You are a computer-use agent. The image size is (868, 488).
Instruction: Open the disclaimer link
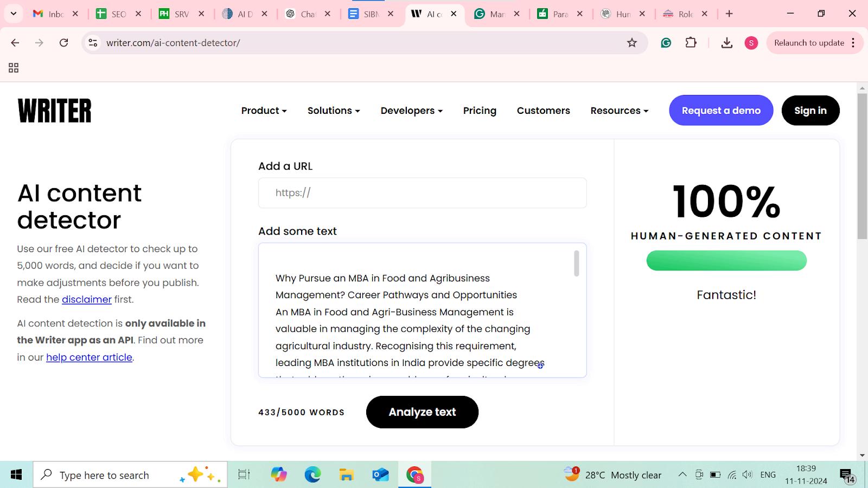87,299
